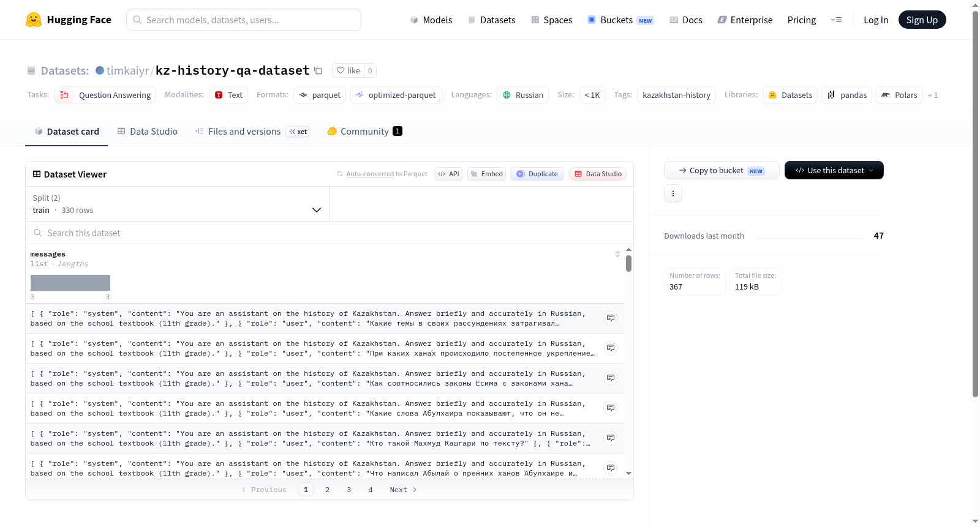Click the API button in Dataset Viewer

[448, 174]
